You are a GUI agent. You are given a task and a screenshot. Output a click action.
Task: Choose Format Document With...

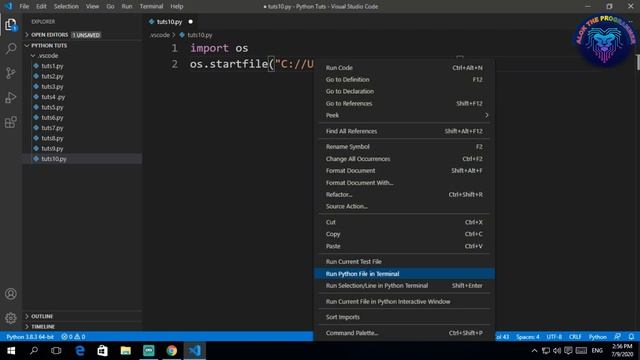point(404,182)
